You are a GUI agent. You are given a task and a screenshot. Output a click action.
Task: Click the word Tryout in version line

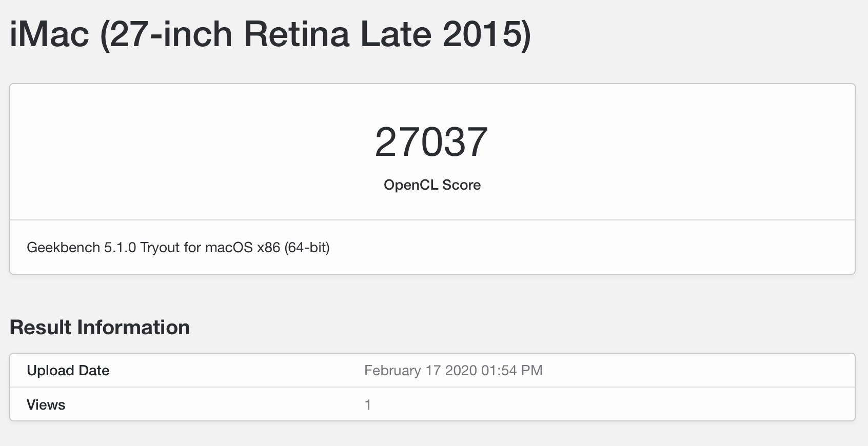[x=160, y=248]
